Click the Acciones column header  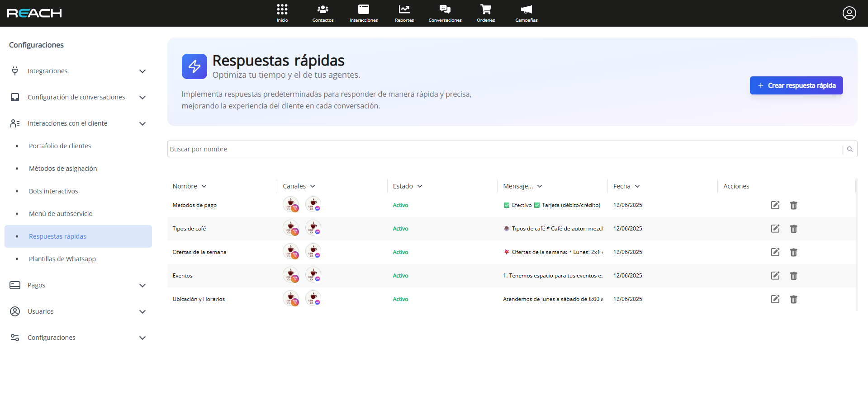736,186
